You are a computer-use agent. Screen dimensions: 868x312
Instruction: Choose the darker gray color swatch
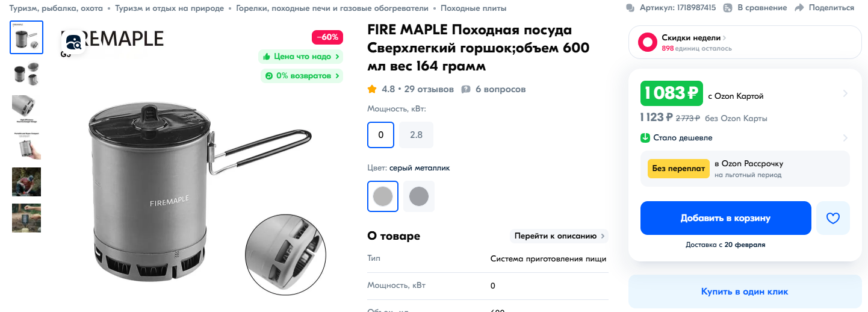coord(419,196)
